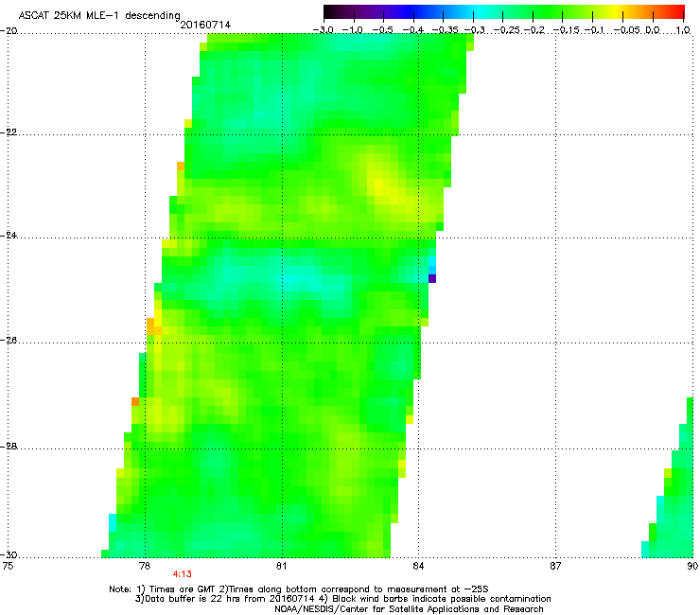Viewport: 700px width, 615px height.
Task: Click longitude axis label 90
Action: (692, 566)
